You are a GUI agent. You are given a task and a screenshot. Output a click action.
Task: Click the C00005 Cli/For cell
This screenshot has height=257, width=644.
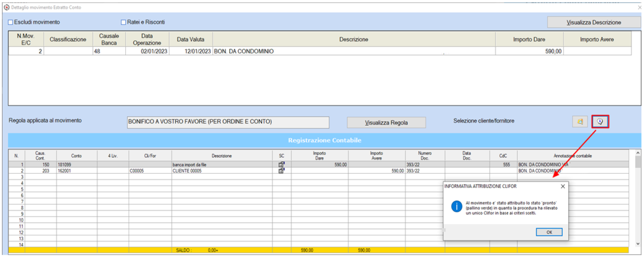(150, 171)
